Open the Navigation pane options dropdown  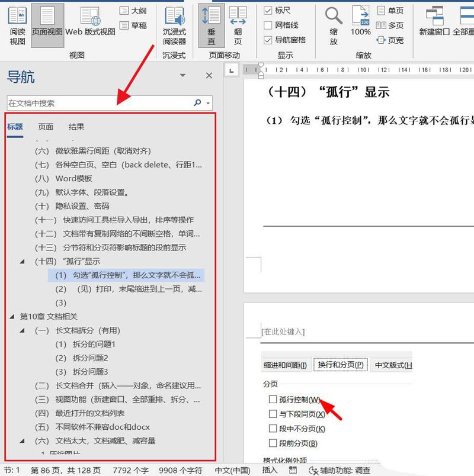coord(183,76)
